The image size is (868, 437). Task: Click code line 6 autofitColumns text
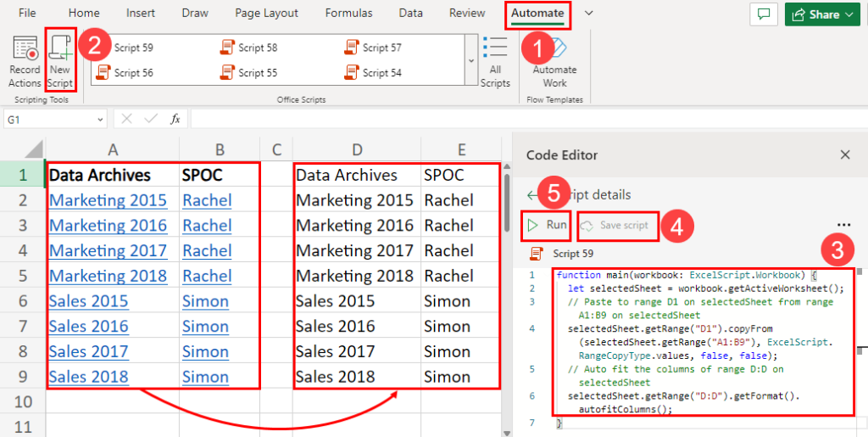(625, 410)
